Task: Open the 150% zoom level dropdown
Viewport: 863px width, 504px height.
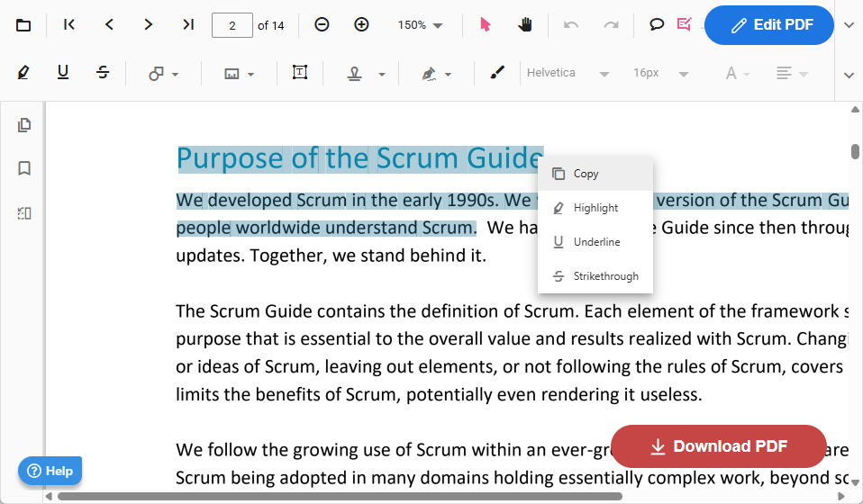Action: pos(421,25)
